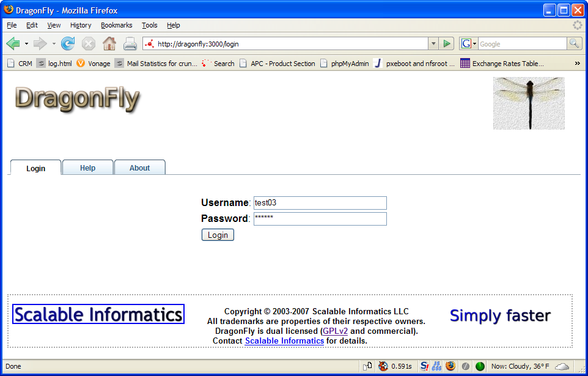Click the Password input field
588x376 pixels.
point(320,219)
